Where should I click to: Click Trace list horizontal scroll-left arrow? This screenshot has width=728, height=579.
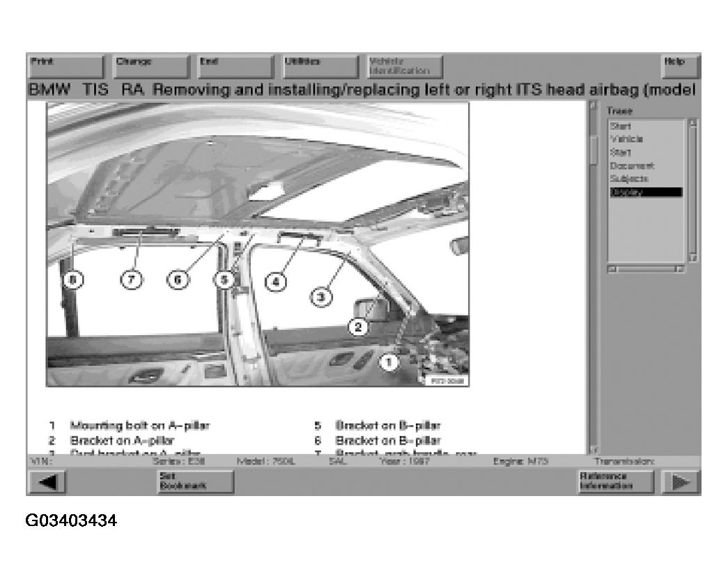click(612, 269)
